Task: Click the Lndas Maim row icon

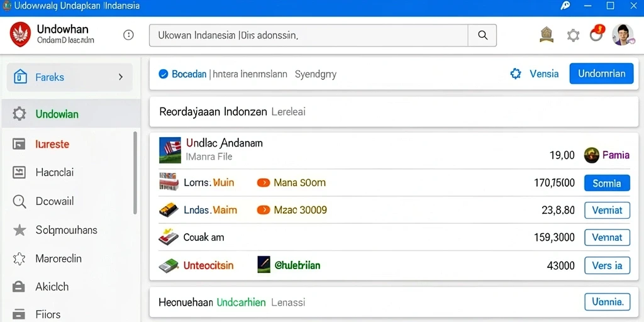Action: [169, 210]
